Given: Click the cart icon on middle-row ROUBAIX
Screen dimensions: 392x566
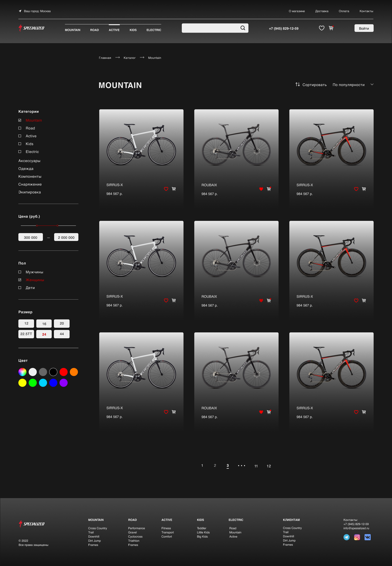Looking at the screenshot, I should pos(269,300).
